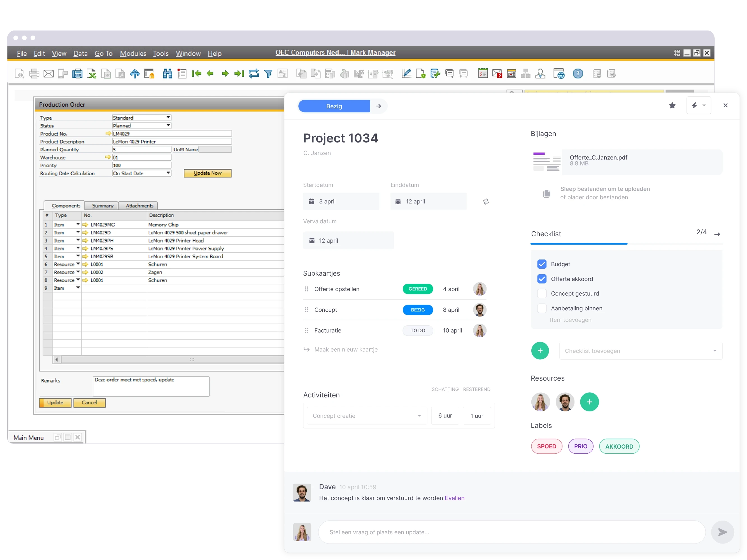Go to the previous record arrow
The height and width of the screenshot is (560, 747).
click(x=210, y=74)
